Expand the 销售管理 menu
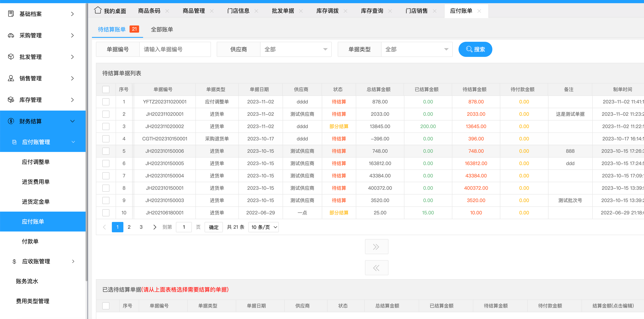 [72, 78]
